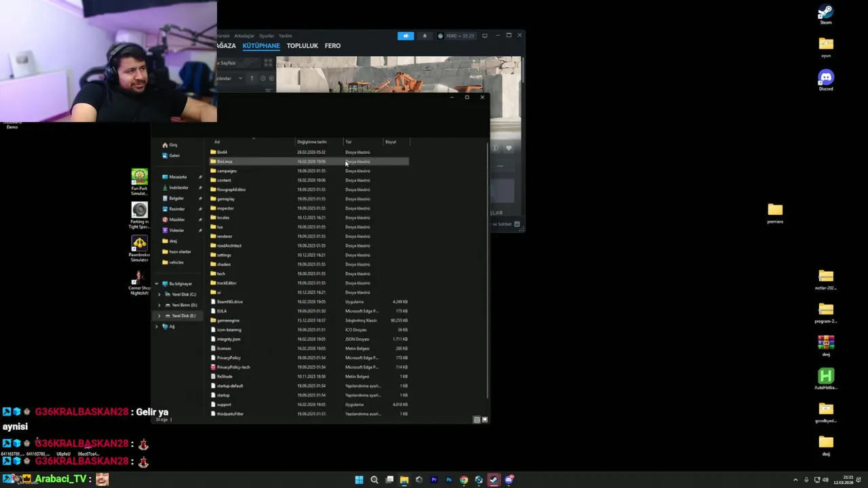
Task: Sort files by the Ad column header
Action: [253, 142]
